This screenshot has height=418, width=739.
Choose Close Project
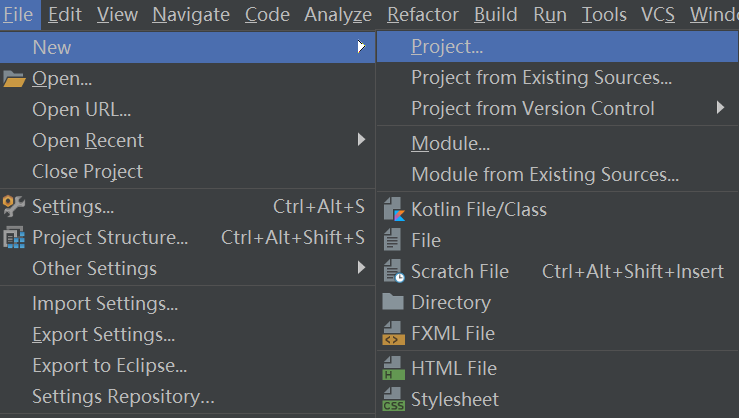coord(87,172)
